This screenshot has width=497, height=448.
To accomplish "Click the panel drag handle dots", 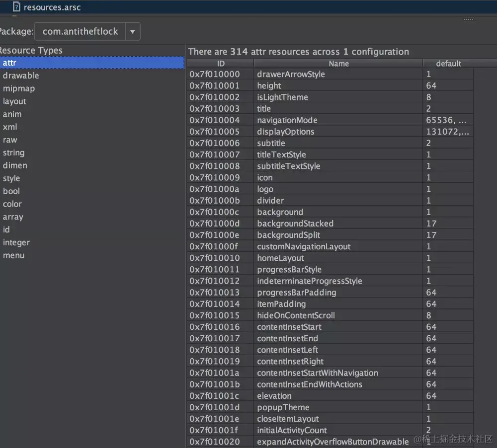I will 469,19.
